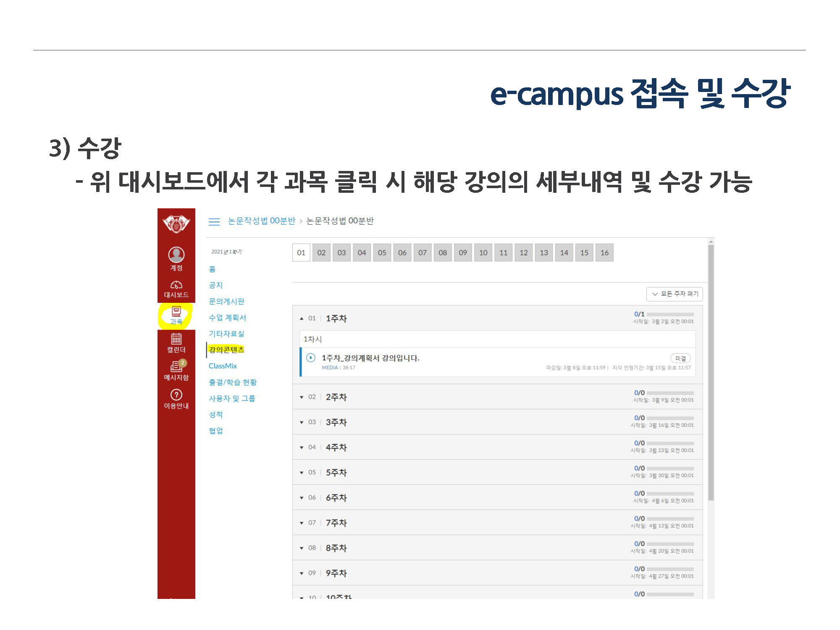Click the 이용안내 help icon
This screenshot has height=630, width=840.
pos(176,395)
